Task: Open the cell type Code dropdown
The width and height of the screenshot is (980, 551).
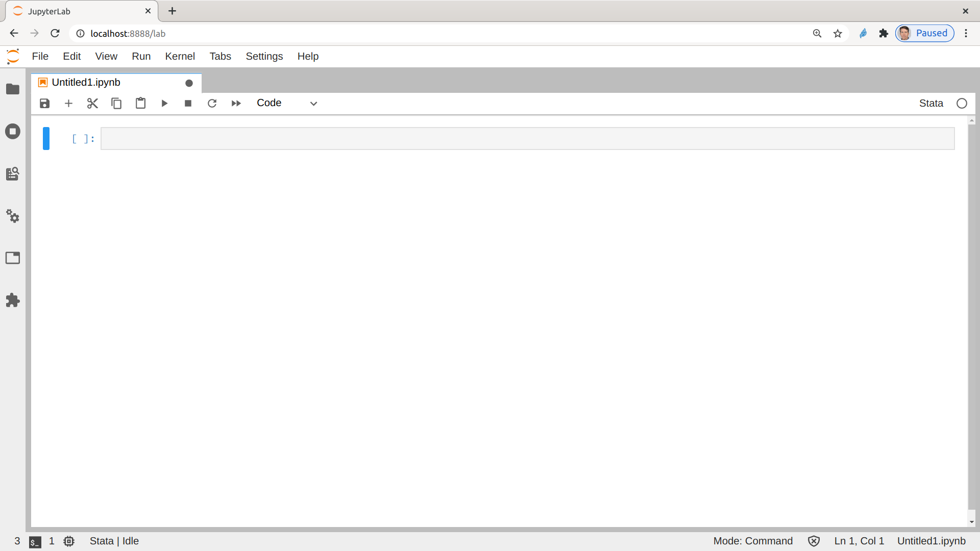Action: point(287,104)
